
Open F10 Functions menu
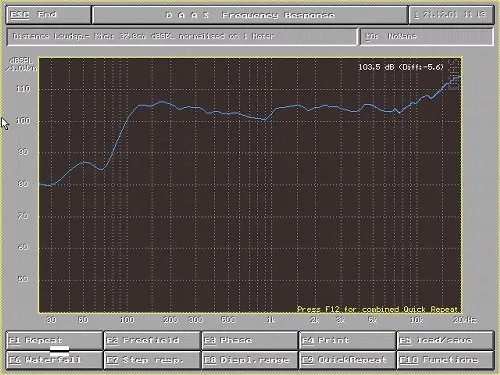[x=445, y=360]
